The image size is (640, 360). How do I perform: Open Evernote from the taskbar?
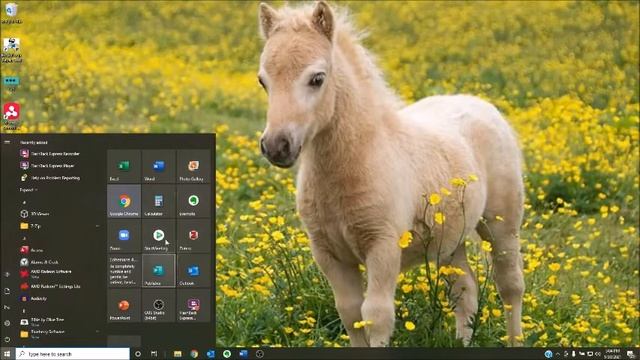click(x=227, y=354)
